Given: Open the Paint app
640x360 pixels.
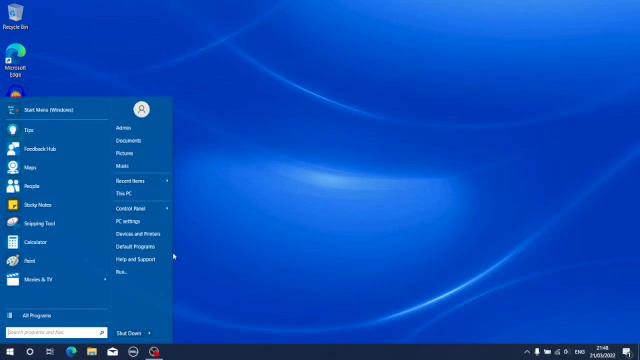Looking at the screenshot, I should (x=56, y=261).
